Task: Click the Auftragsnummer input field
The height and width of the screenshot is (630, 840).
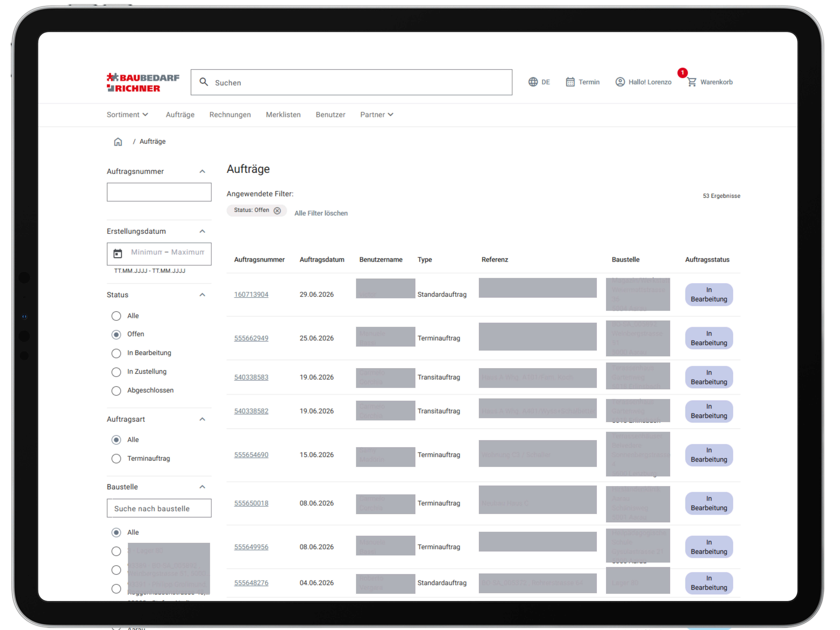Action: pos(159,192)
